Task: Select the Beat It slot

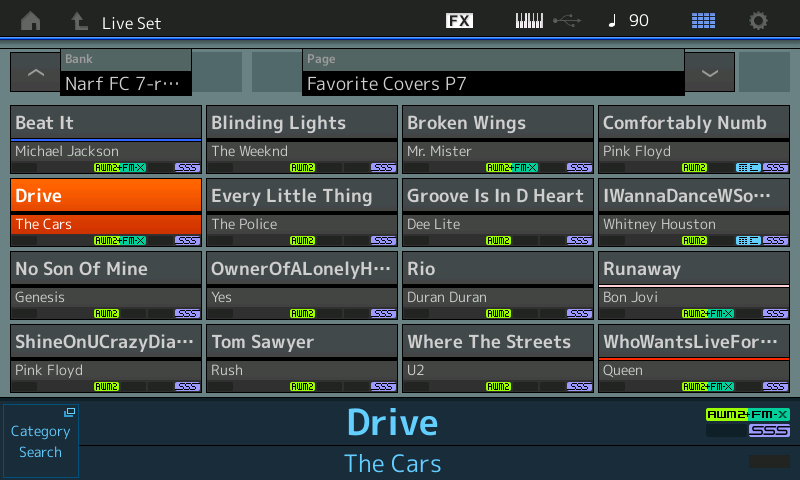Action: coord(106,140)
